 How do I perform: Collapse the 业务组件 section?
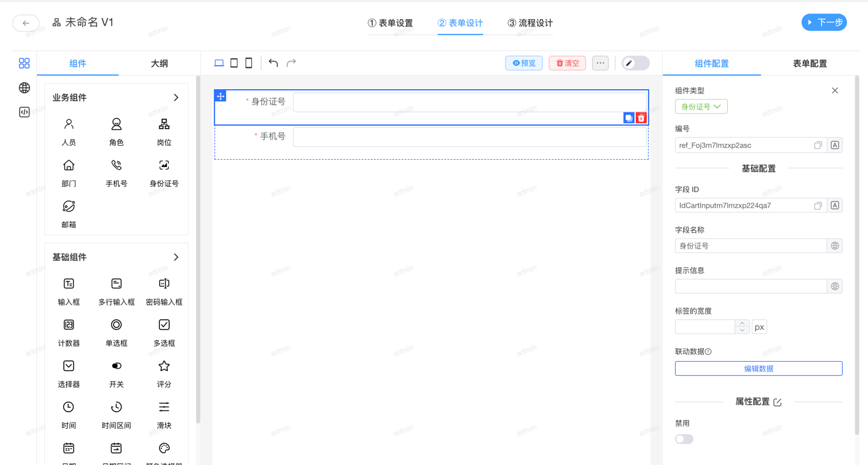(176, 98)
